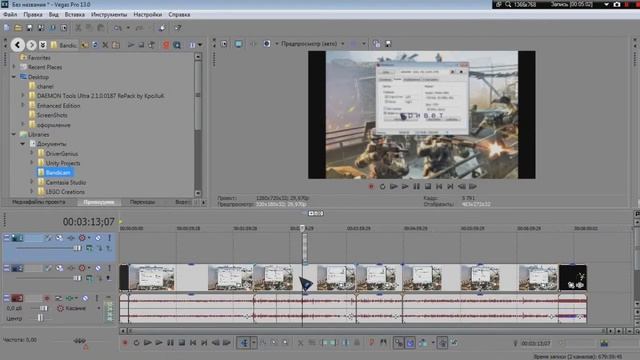Open the Файл menu

[10, 14]
